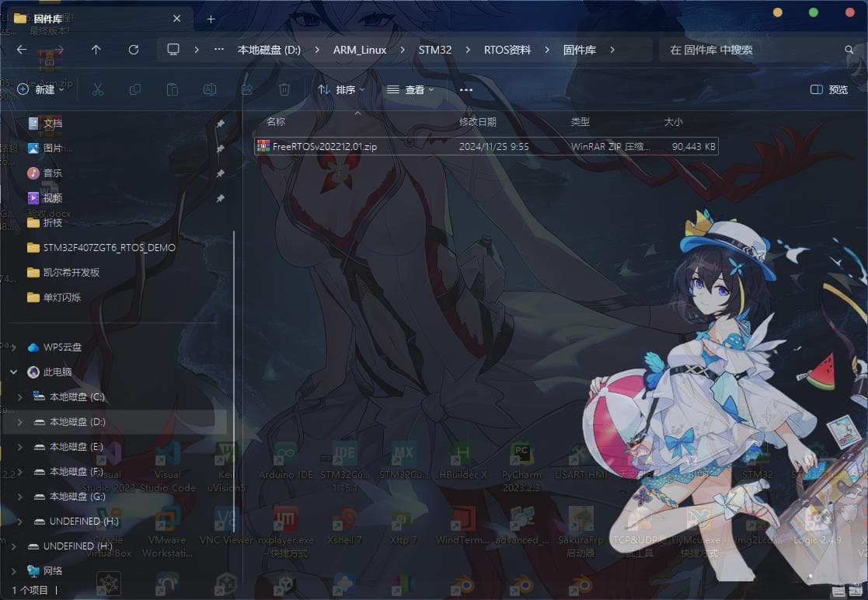The height and width of the screenshot is (600, 868).
Task: Click STM32 in breadcrumb path
Action: [435, 50]
